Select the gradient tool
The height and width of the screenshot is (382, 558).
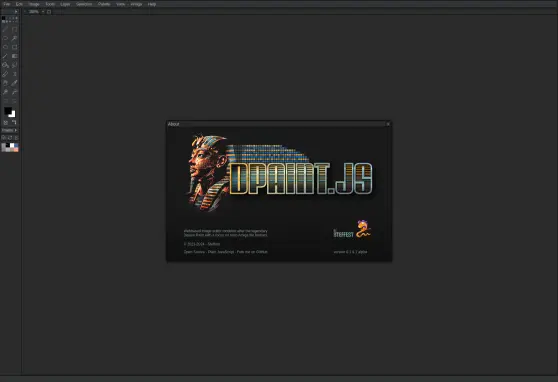coord(14,56)
